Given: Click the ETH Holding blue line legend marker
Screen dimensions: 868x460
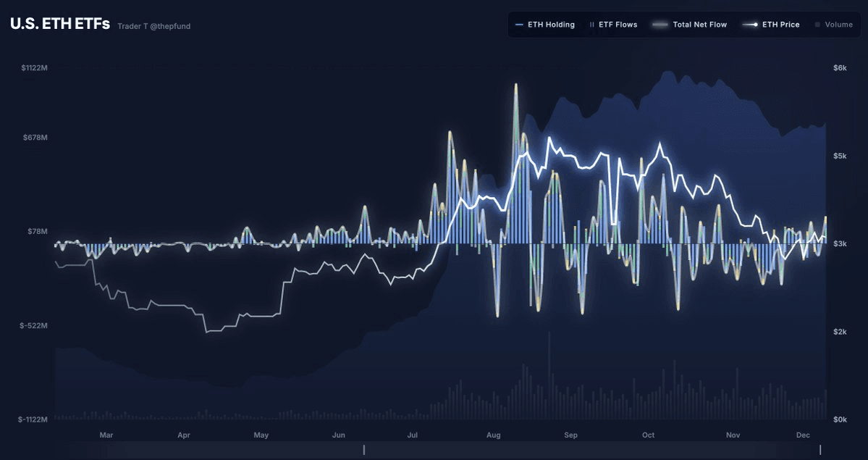Looking at the screenshot, I should pos(519,25).
